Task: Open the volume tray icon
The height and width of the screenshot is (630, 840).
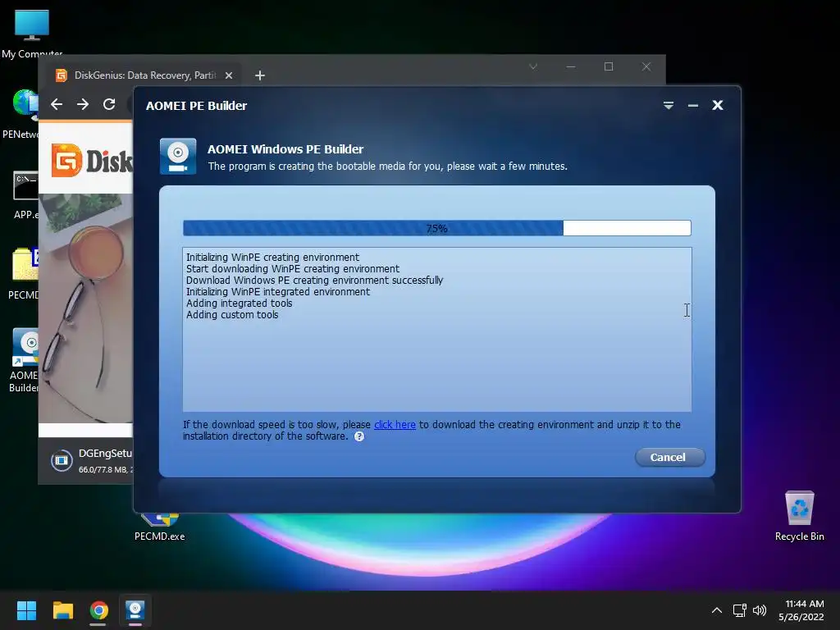Action: pyautogui.click(x=760, y=610)
